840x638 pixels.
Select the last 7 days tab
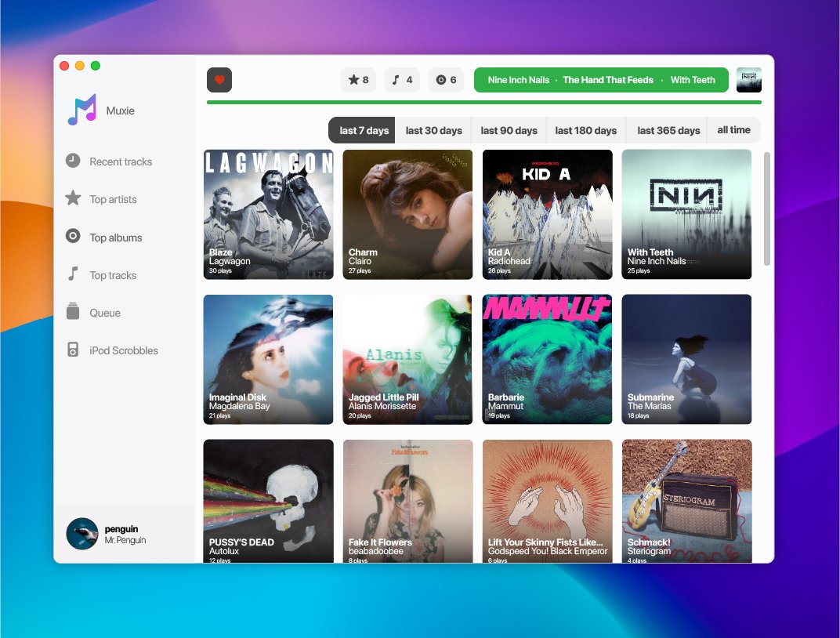click(361, 130)
